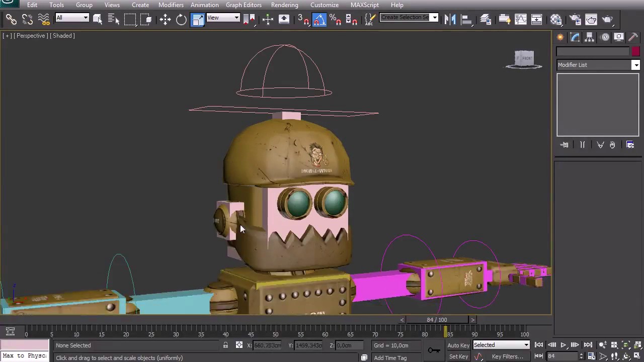Activate the Select and Move tool
644x362 pixels.
(165, 20)
